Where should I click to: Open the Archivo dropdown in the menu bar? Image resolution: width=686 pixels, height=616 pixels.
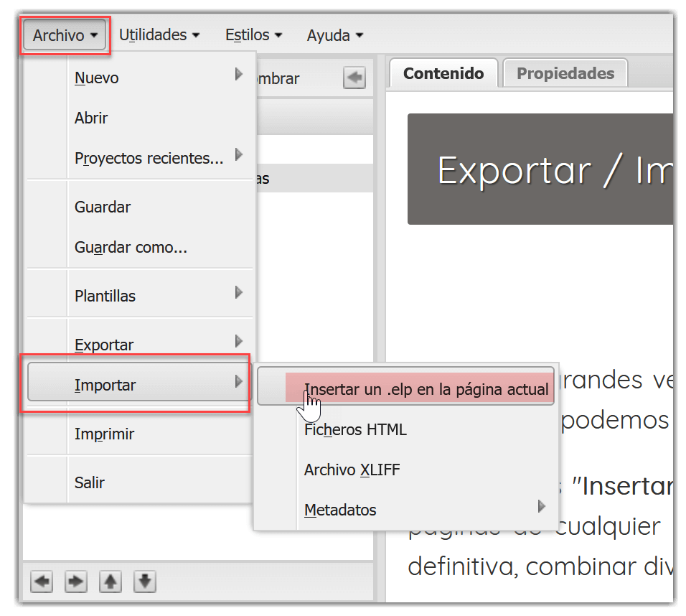65,34
